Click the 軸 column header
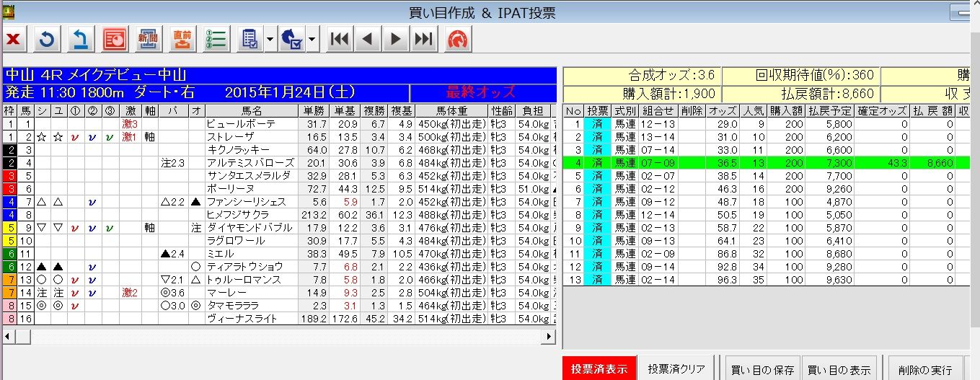This screenshot has width=980, height=380. [x=150, y=111]
